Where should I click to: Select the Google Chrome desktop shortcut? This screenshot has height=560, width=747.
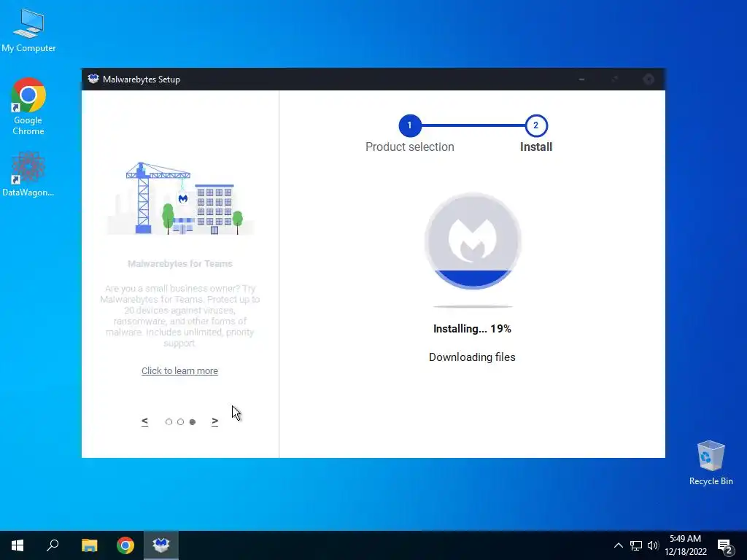[x=28, y=106]
